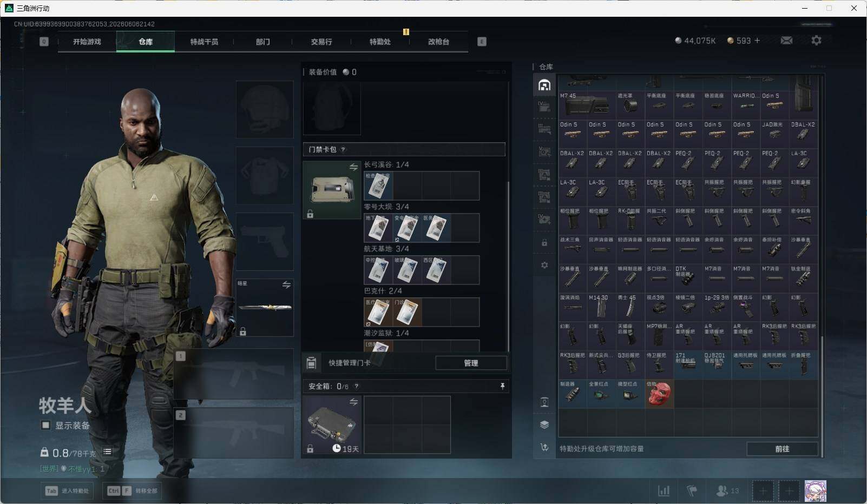Open the help tooltip beside 安全箱

click(356, 386)
